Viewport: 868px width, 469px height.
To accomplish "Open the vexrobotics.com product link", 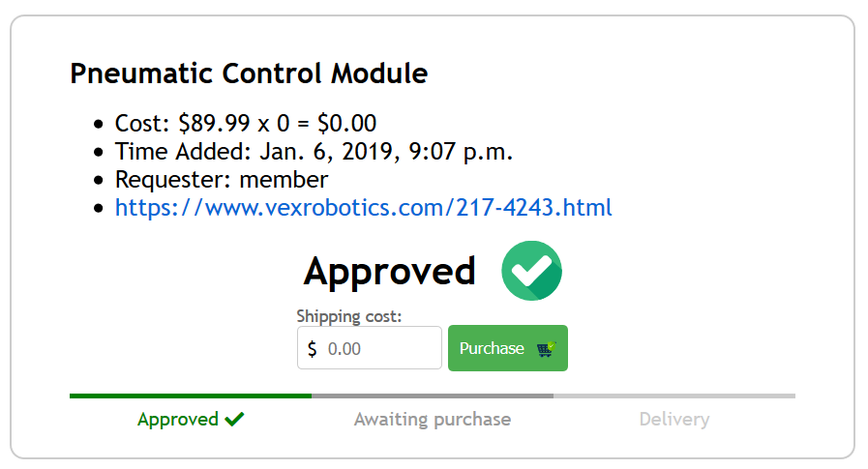I will point(363,208).
